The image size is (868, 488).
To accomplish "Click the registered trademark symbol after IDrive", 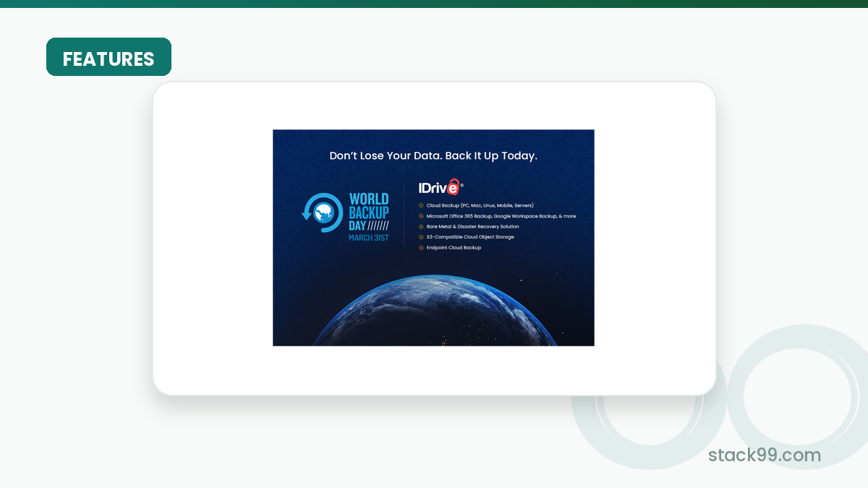I will tap(463, 184).
